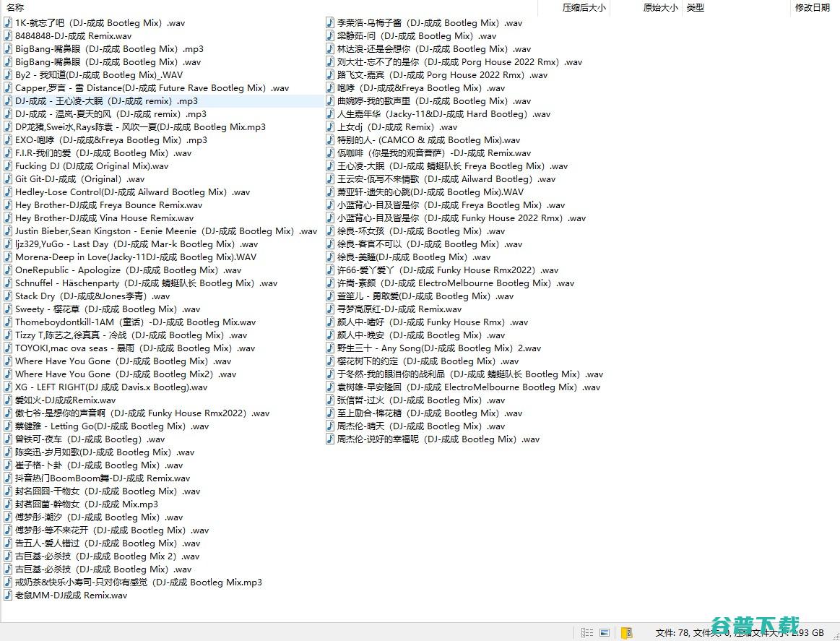Select Where Have You Gone Bootleg Mix2 file
Image resolution: width=840 pixels, height=641 pixels.
click(x=126, y=374)
